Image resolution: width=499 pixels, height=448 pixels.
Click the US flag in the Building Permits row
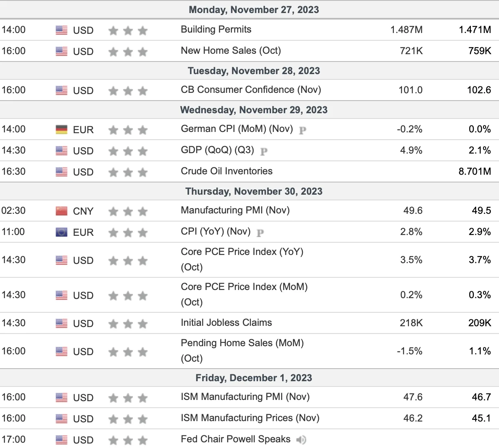[x=62, y=30]
